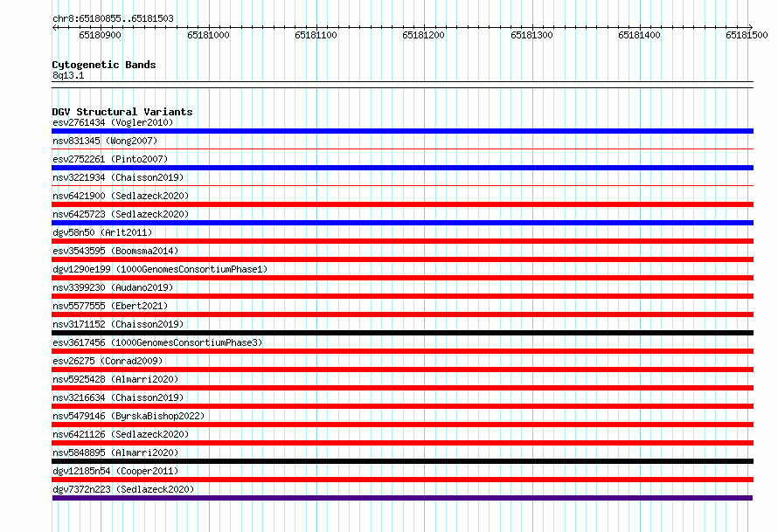This screenshot has width=778, height=532.
Task: Click ruler position 65181000
Action: pyautogui.click(x=208, y=35)
